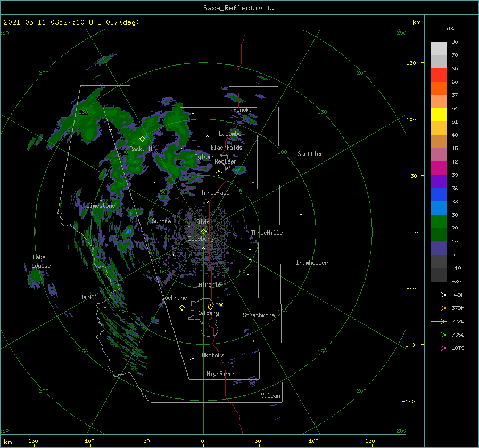This screenshot has height=448, width=479.
Task: Select the yellow diamond marker below Cochrane
Action: point(182,308)
